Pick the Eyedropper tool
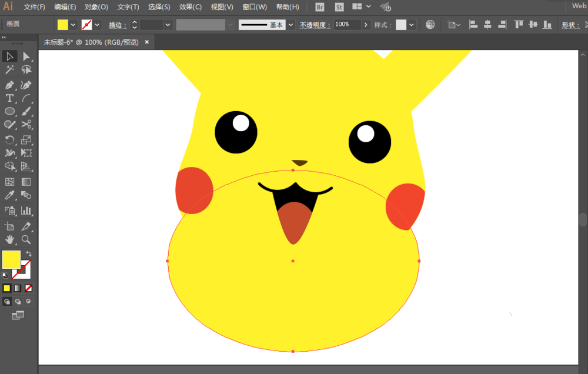The height and width of the screenshot is (374, 588). 9,195
